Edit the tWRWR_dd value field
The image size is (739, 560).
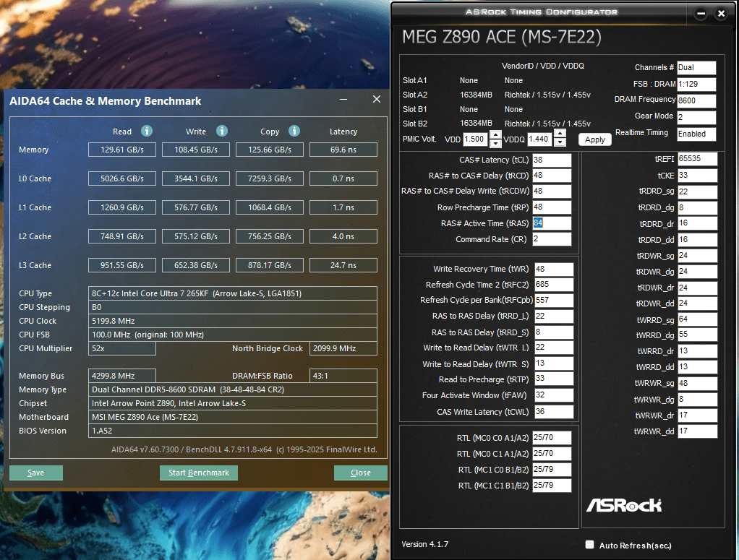pyautogui.click(x=698, y=431)
